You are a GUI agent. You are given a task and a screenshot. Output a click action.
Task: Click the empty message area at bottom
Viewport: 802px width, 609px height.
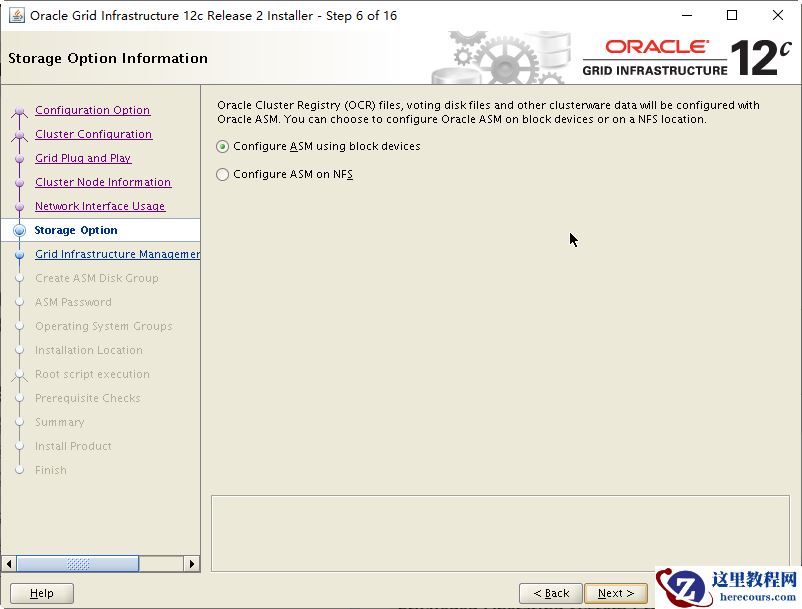tap(500, 533)
